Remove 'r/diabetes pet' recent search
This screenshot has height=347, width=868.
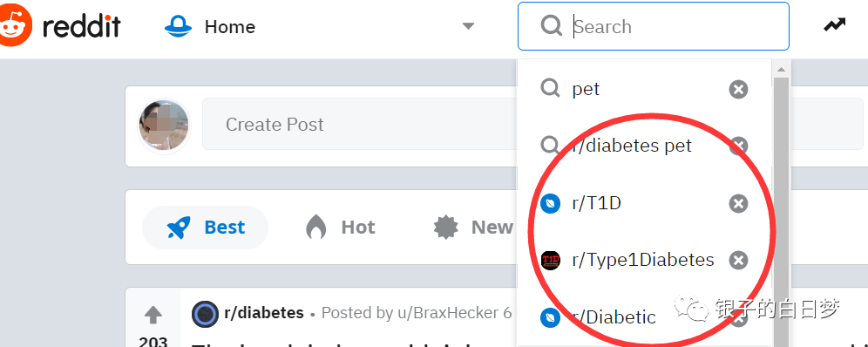pos(738,146)
